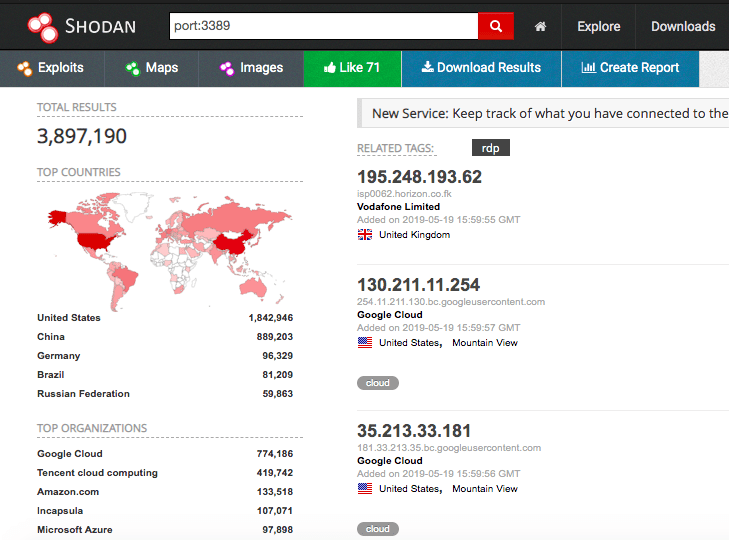The image size is (729, 540).
Task: Filter by Microsoft Azure organization
Action: click(75, 530)
